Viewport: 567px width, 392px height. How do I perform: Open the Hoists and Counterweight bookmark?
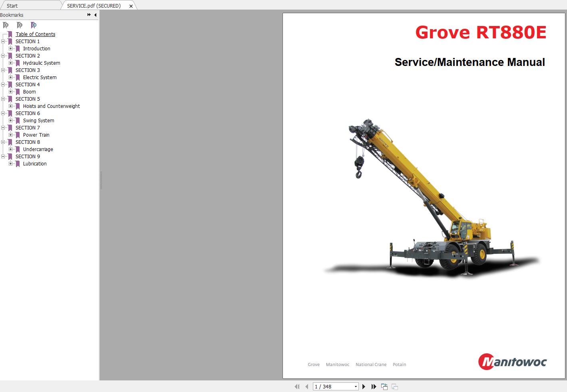point(51,106)
